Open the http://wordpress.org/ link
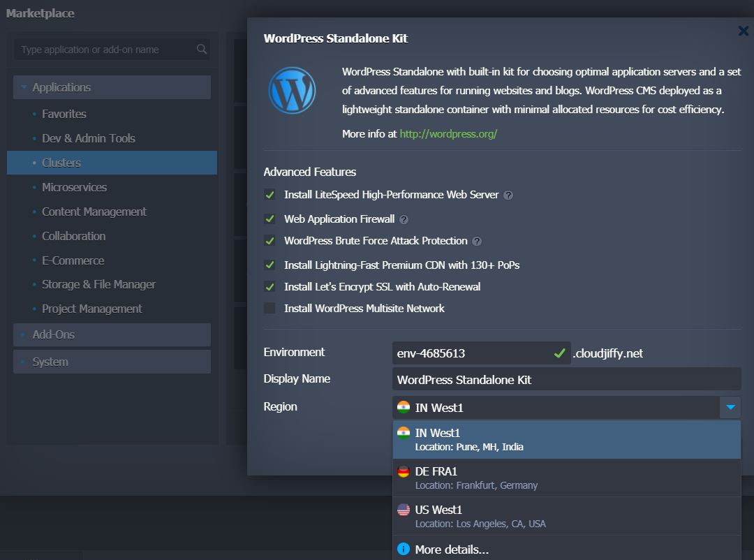 (448, 134)
